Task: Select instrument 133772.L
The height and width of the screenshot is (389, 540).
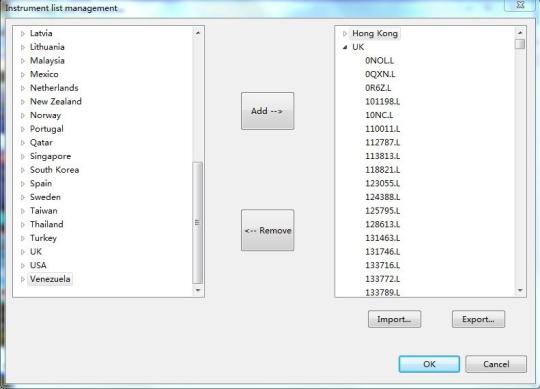Action: pyautogui.click(x=383, y=279)
